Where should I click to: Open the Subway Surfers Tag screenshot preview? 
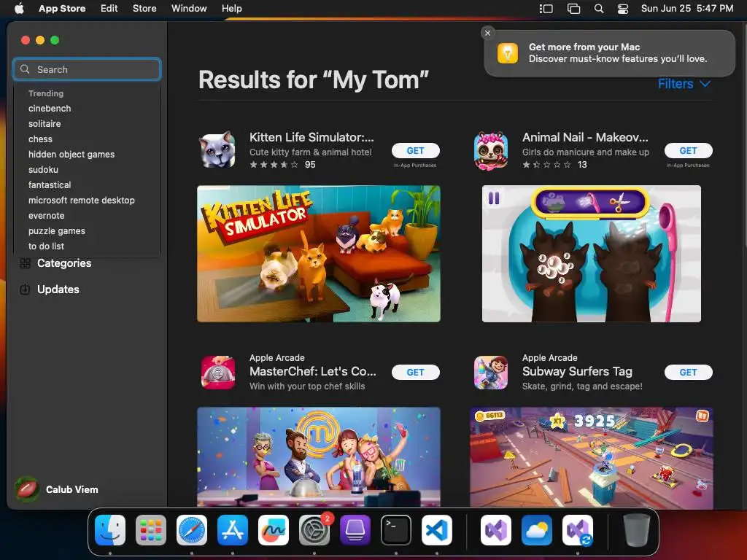coord(591,457)
